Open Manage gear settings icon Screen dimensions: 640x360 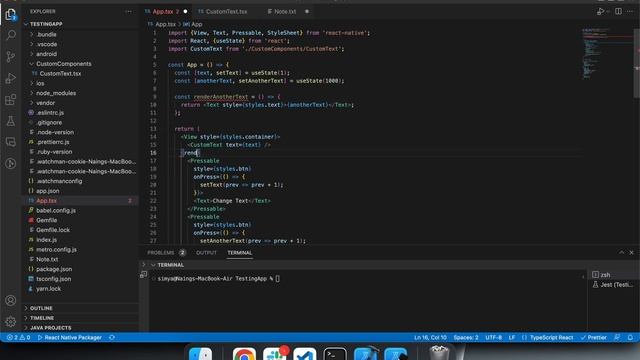point(11,322)
